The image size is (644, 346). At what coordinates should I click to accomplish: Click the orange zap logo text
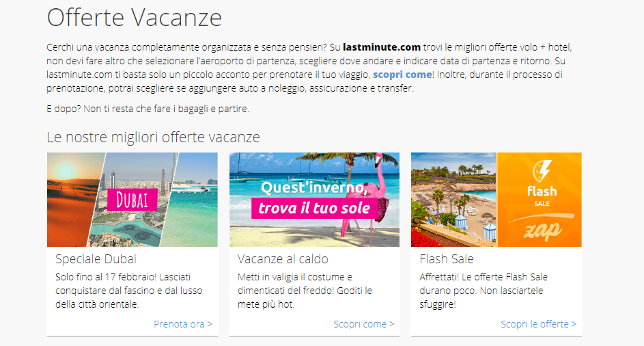pos(543,230)
